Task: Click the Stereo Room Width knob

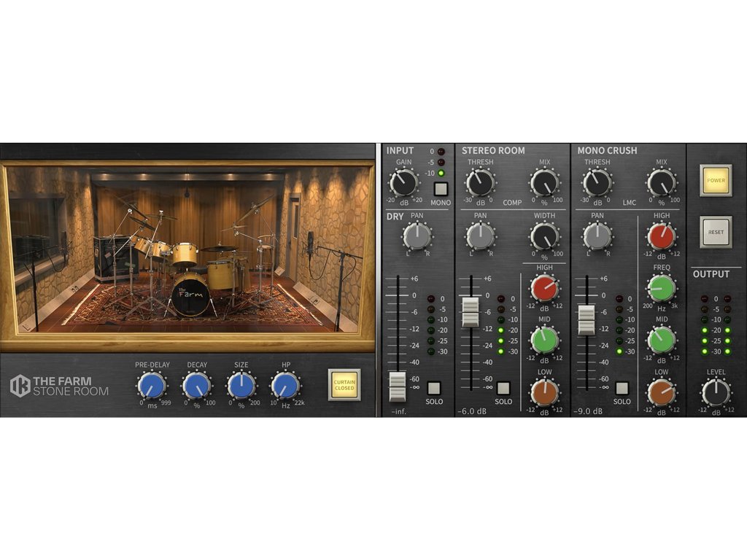Action: [544, 236]
